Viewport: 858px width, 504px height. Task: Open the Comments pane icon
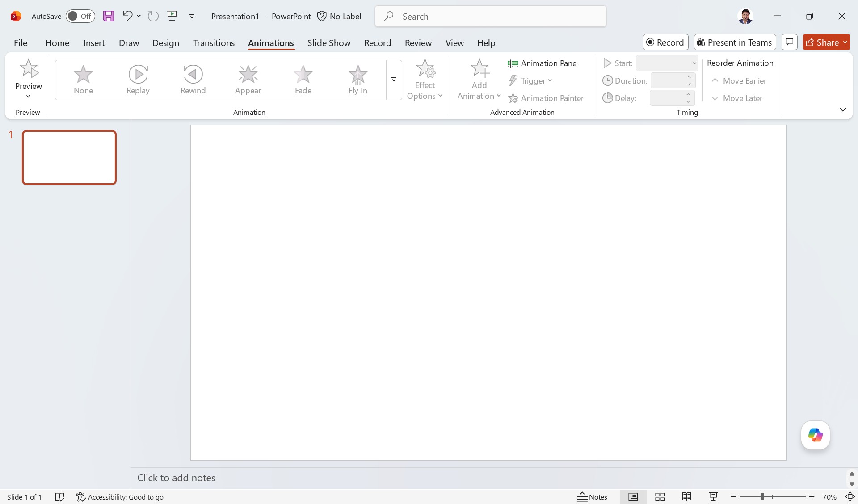(790, 42)
